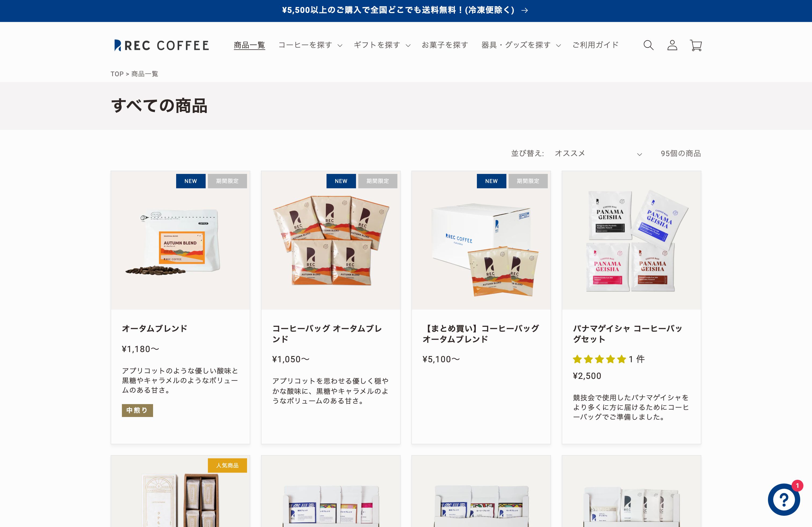This screenshot has height=527, width=812.
Task: Select the 商品一覧 navigation item
Action: click(x=249, y=45)
